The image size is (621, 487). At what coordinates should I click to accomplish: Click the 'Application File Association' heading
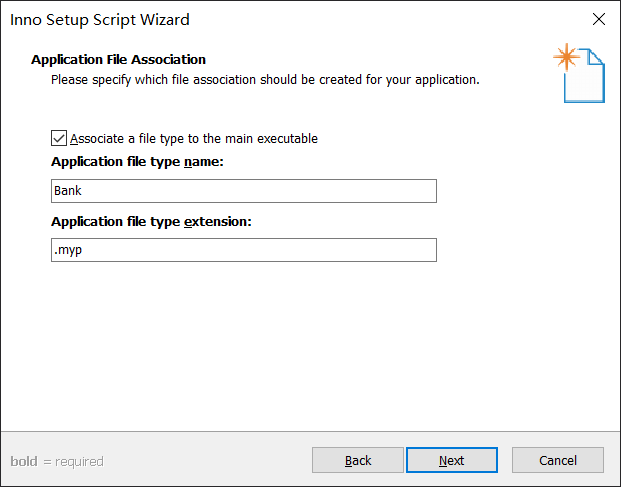(118, 59)
